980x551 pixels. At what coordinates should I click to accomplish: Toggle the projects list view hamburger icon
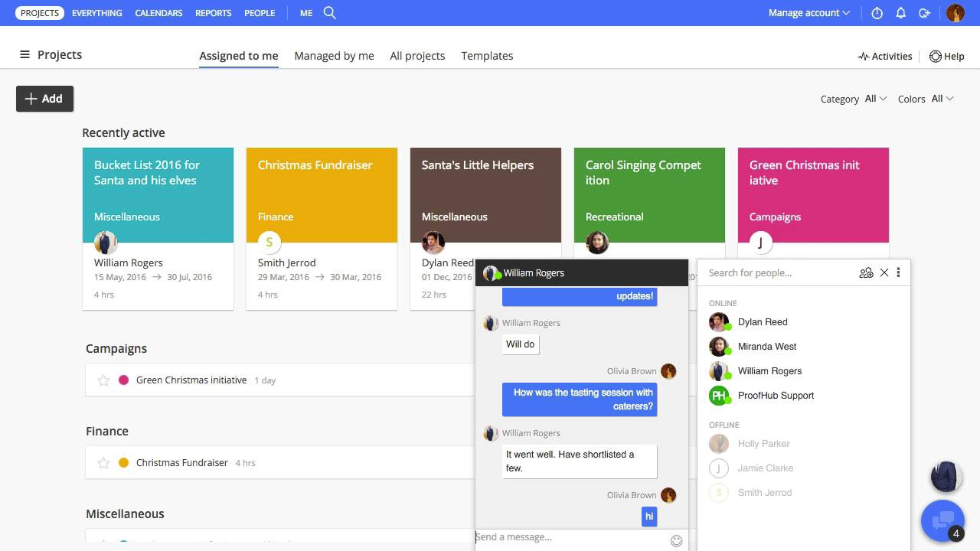[x=25, y=54]
